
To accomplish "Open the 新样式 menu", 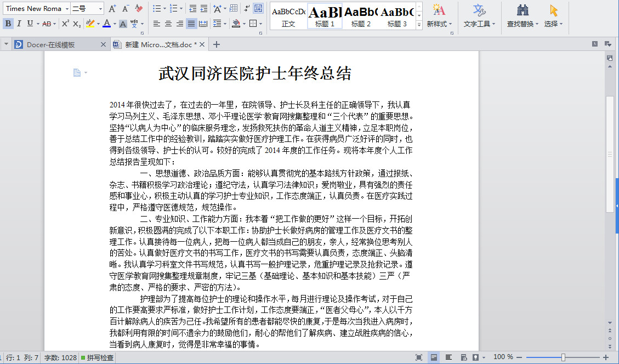I will (439, 16).
